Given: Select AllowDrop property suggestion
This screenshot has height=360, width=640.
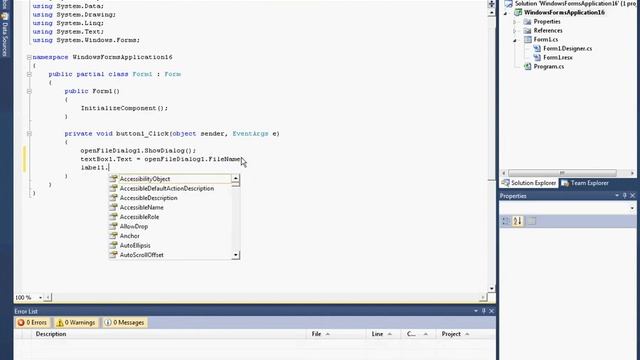Looking at the screenshot, I should [133, 227].
